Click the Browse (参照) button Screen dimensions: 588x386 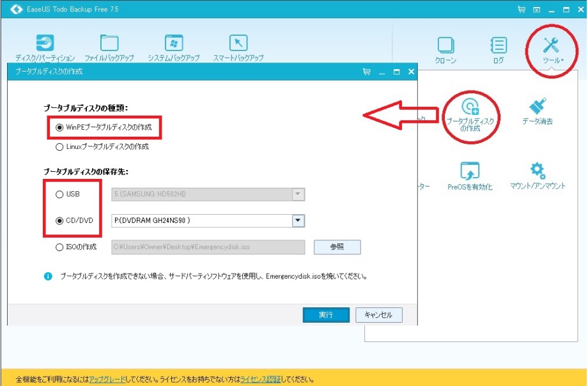(x=337, y=247)
